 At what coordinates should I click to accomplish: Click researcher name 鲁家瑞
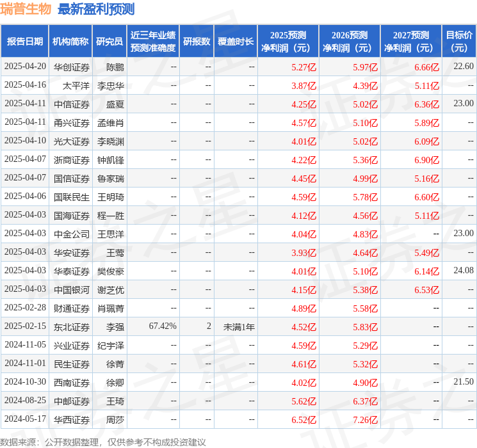(x=111, y=178)
